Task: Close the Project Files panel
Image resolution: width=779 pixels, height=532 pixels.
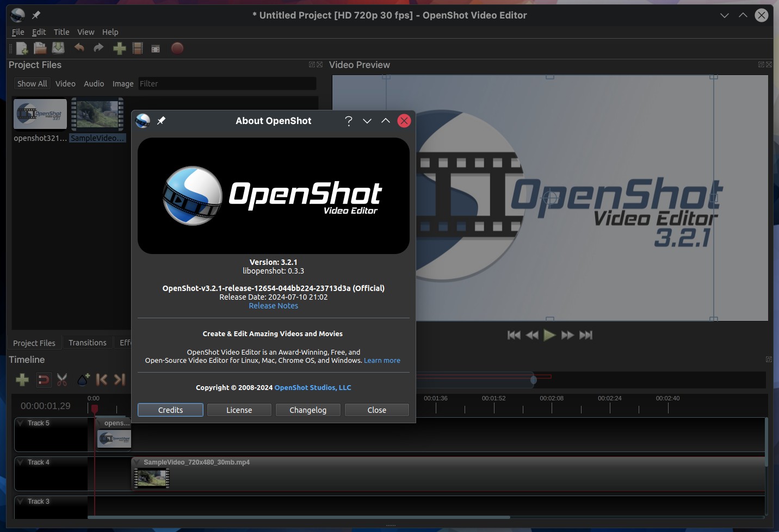Action: click(x=320, y=65)
